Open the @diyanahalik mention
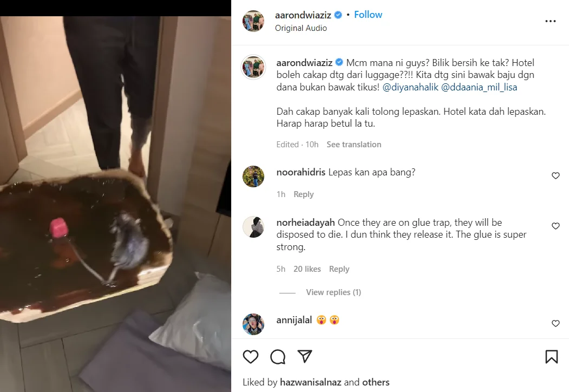 pos(410,87)
